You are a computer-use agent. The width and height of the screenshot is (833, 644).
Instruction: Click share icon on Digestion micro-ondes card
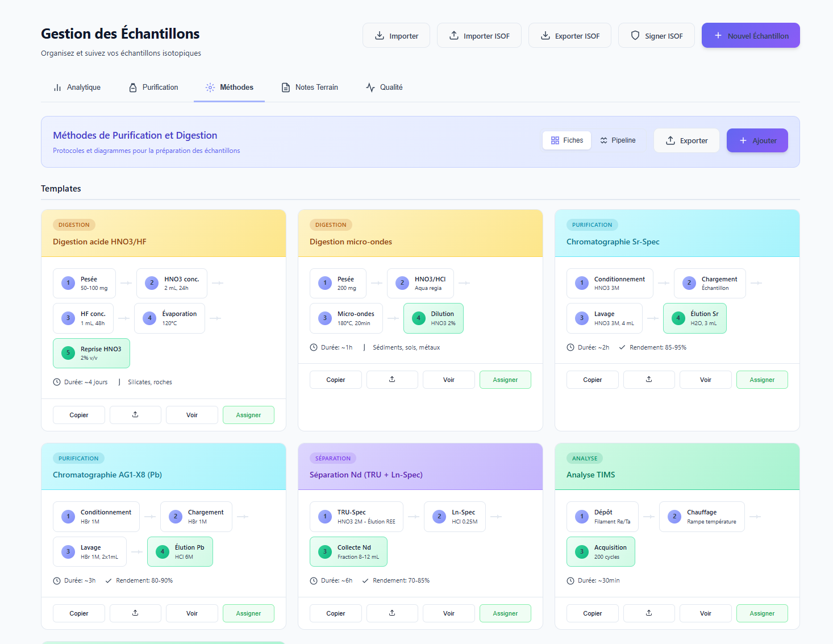point(392,380)
